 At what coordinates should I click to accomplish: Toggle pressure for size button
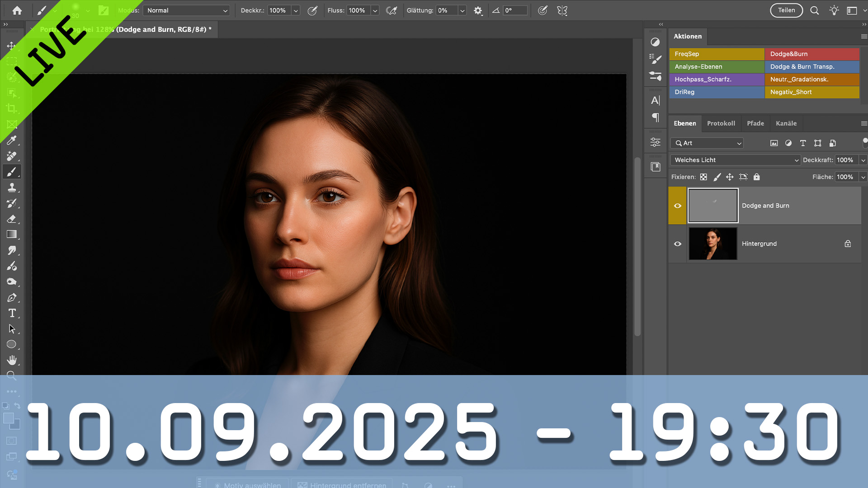pos(542,10)
